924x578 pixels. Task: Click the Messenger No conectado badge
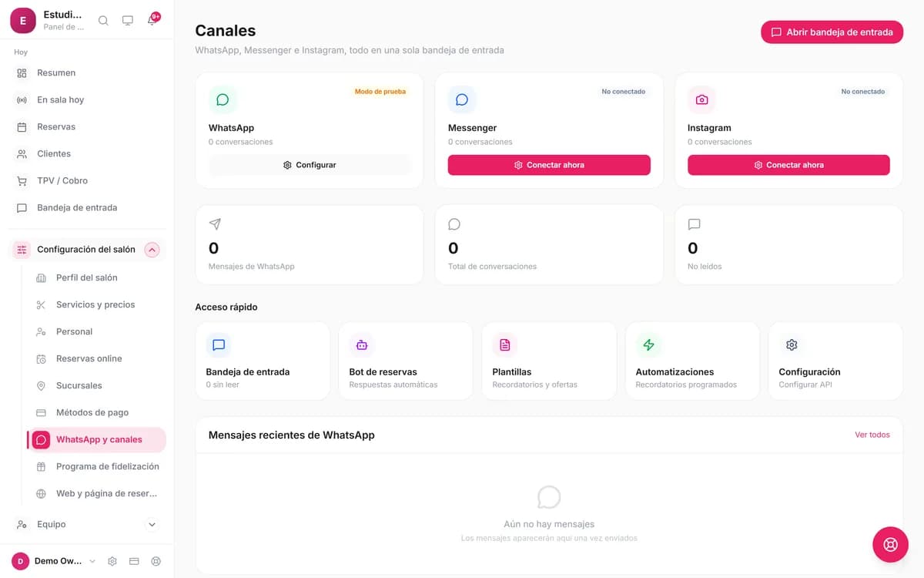tap(624, 92)
